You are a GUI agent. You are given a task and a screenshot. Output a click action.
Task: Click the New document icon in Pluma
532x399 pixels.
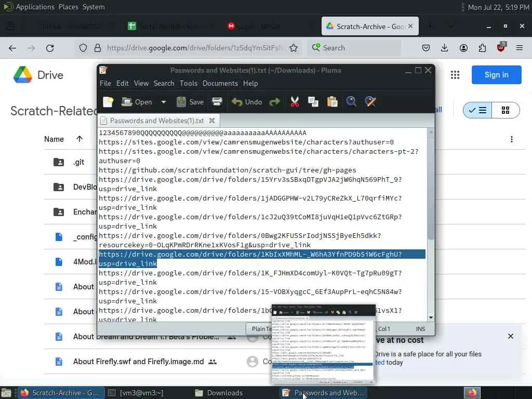(108, 102)
